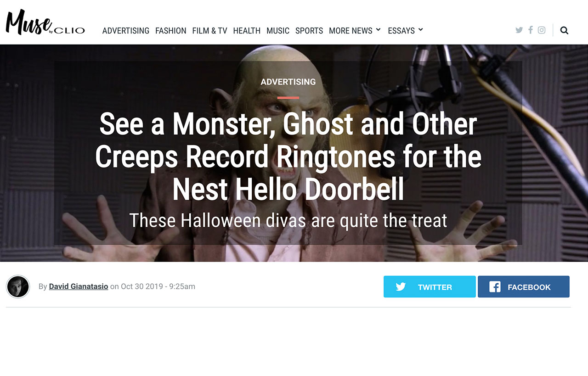Select Film & TV in navigation
Screen dimensions: 588x376
click(x=209, y=31)
